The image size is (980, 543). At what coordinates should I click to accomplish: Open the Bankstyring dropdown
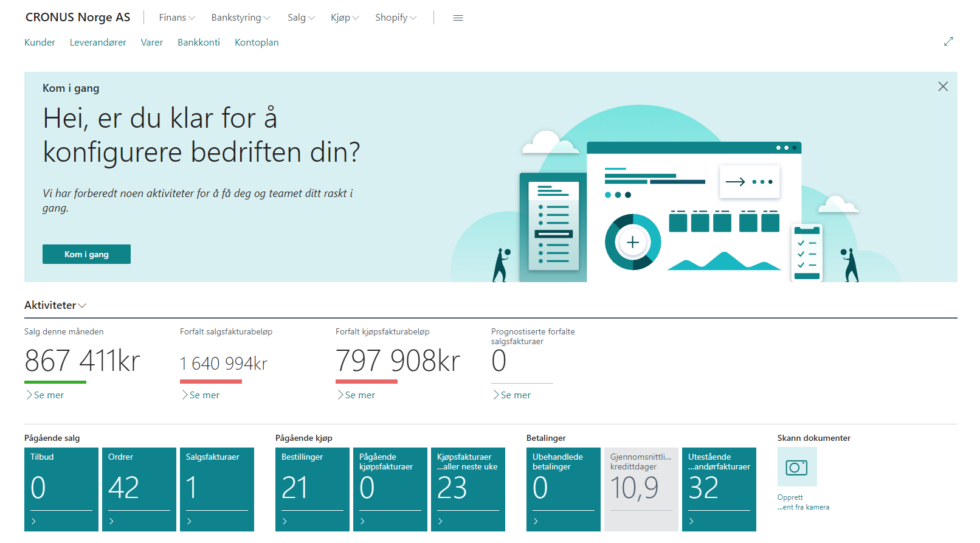[x=240, y=18]
